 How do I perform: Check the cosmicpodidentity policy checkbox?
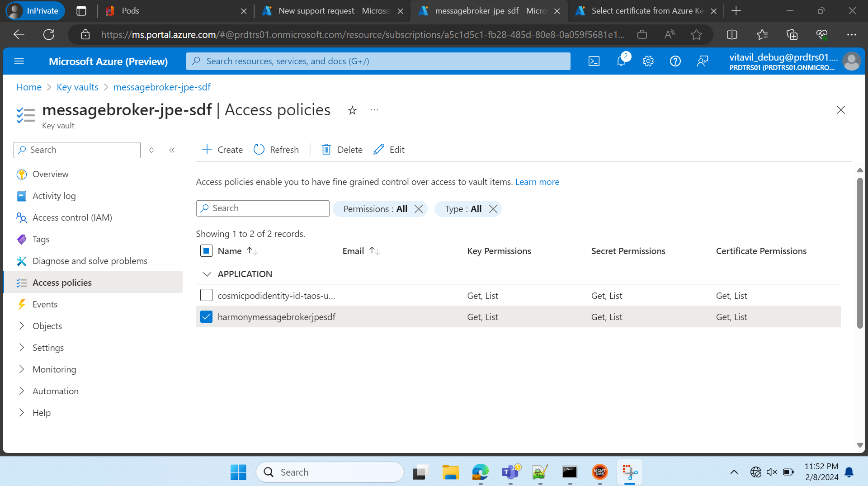[206, 295]
